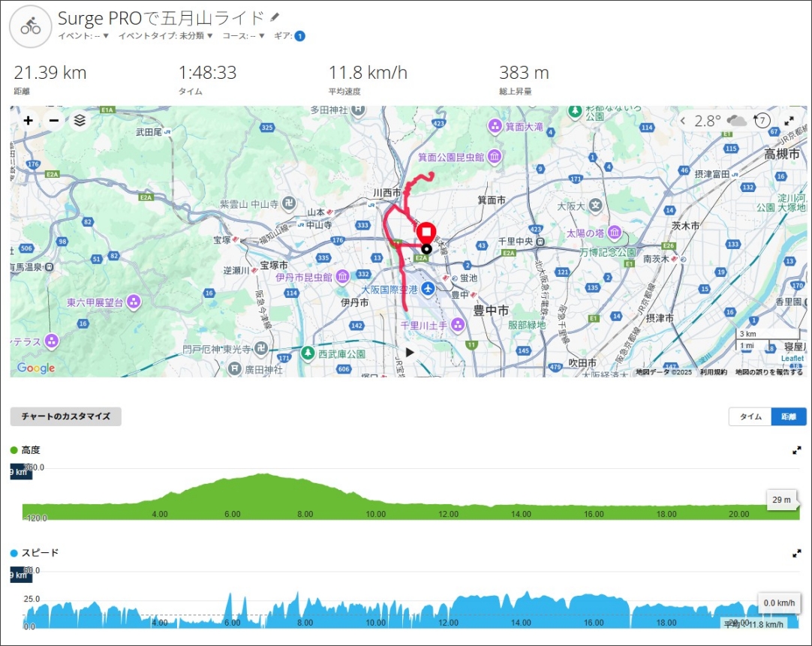Open the map layers selector
Viewport: 812px width, 646px height.
point(80,121)
